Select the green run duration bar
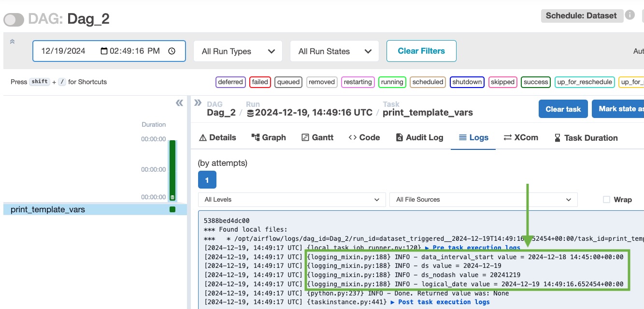This screenshot has width=644, height=309. pos(172,169)
